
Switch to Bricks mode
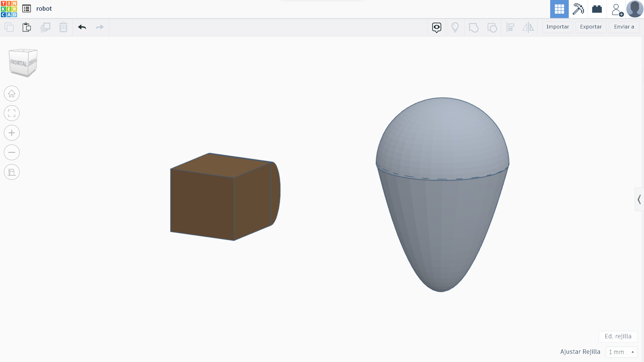click(x=597, y=9)
